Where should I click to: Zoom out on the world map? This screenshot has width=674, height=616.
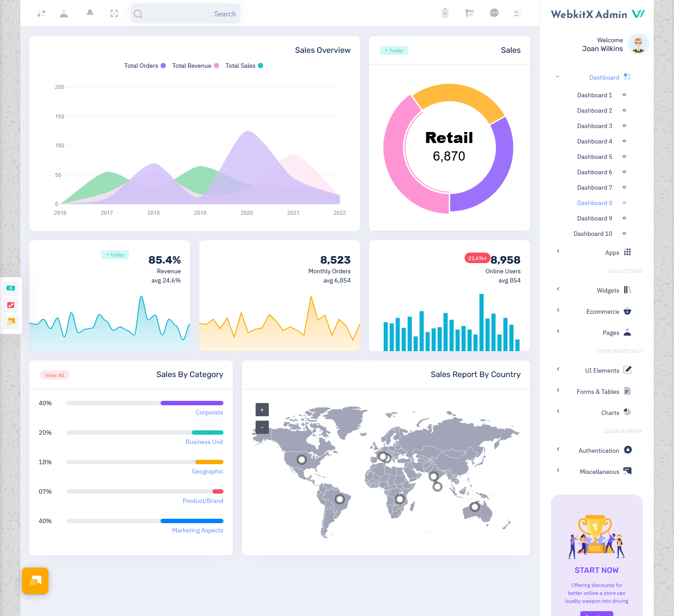click(262, 427)
